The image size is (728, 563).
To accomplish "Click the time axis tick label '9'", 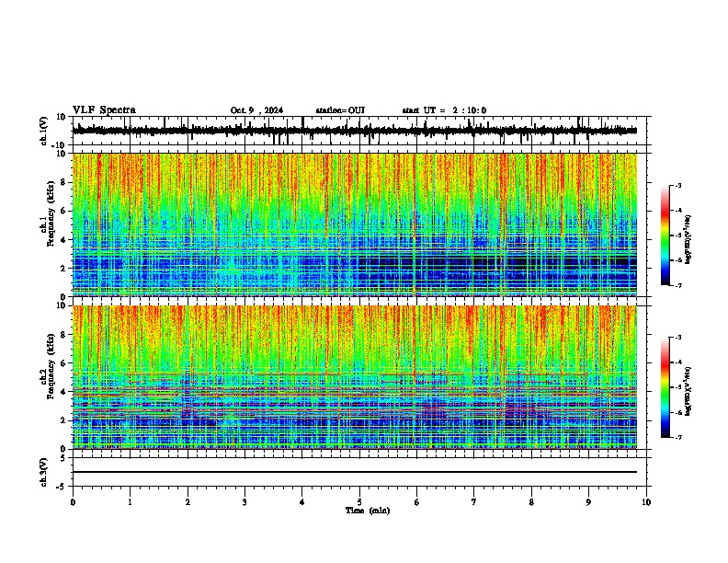I will point(588,502).
